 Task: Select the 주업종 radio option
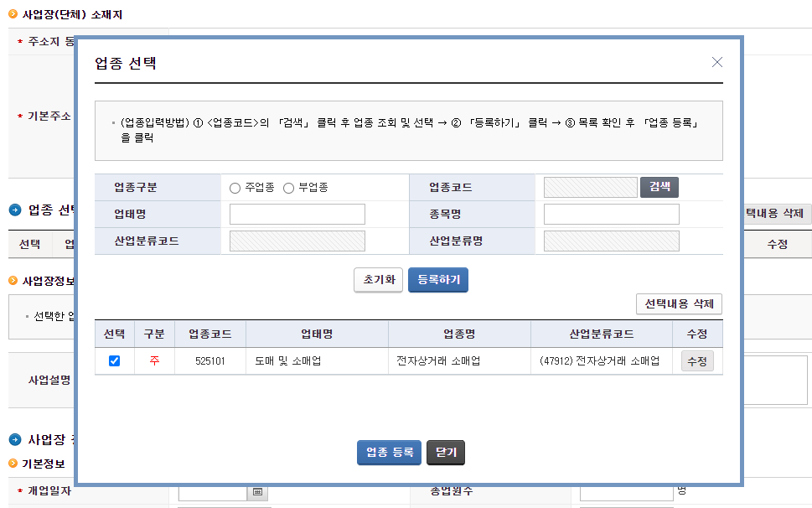coord(235,188)
